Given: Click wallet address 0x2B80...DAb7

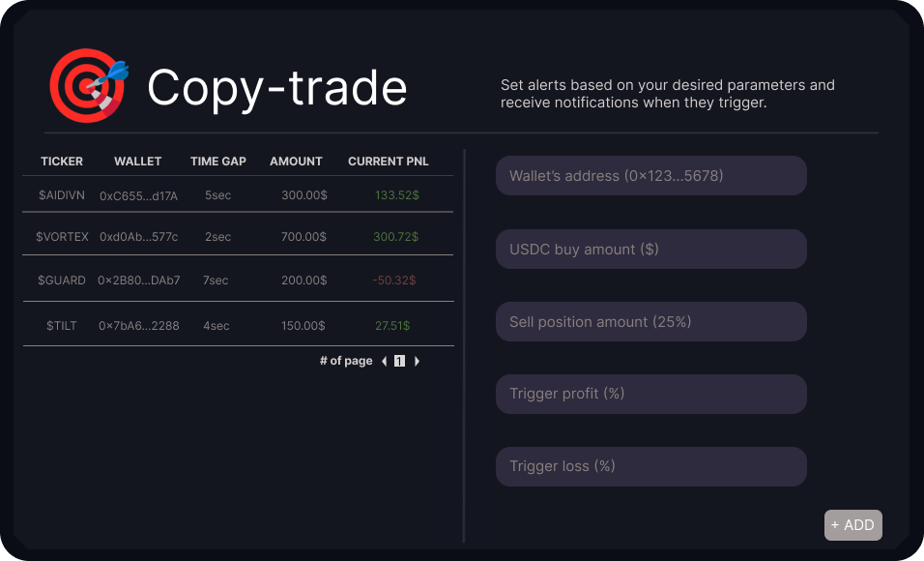Looking at the screenshot, I should tap(139, 280).
